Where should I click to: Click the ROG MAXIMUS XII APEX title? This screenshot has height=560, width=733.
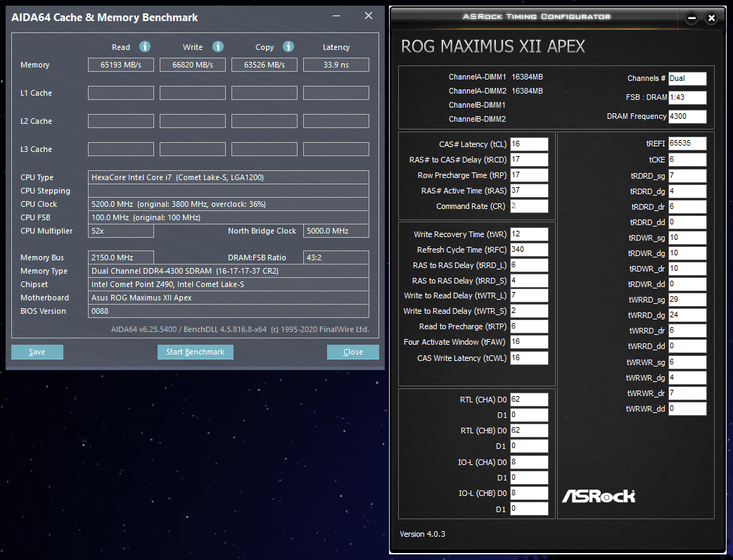pyautogui.click(x=493, y=46)
